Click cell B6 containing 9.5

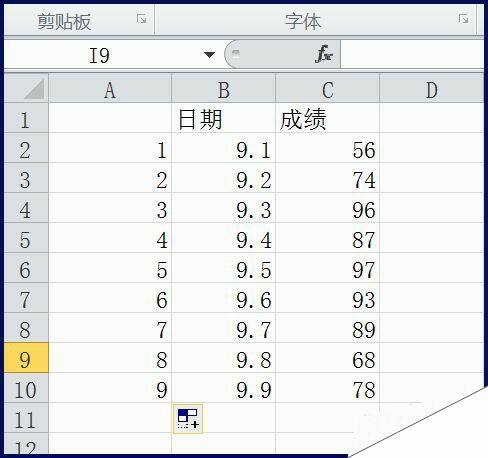click(x=224, y=268)
